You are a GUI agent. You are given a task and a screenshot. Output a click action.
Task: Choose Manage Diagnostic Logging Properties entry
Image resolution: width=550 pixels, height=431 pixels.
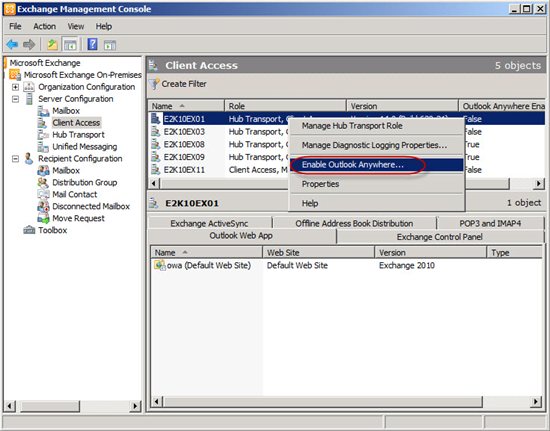[x=377, y=145]
